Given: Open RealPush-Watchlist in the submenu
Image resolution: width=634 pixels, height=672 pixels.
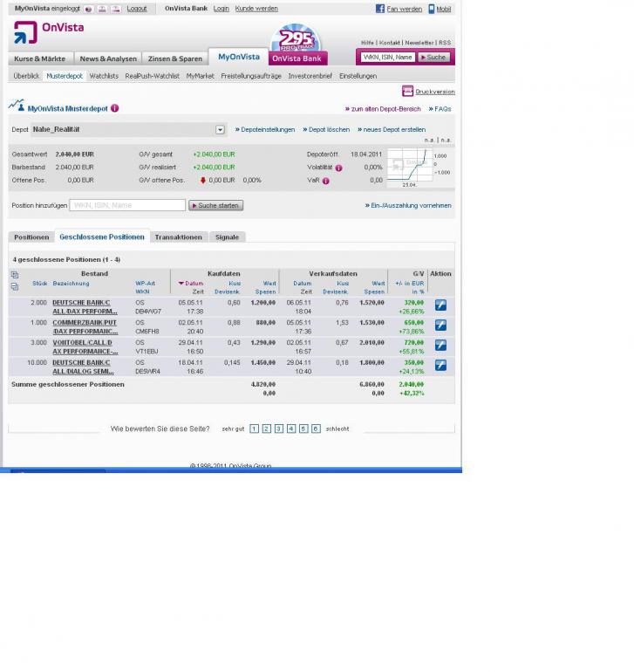Looking at the screenshot, I should (152, 76).
